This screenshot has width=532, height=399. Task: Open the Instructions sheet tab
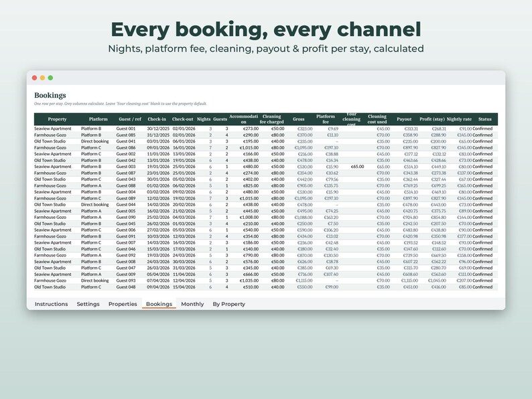pos(51,304)
